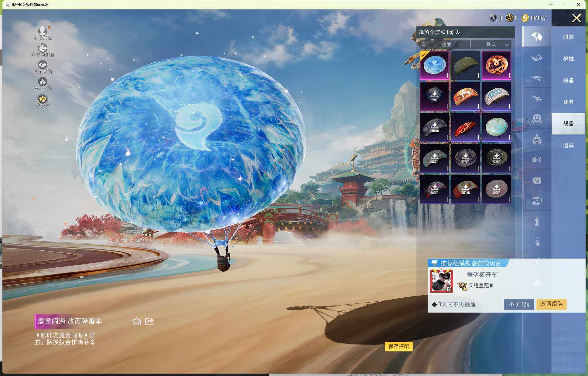Switch to the 时装 tab
Image resolution: width=588 pixels, height=376 pixels.
568,37
